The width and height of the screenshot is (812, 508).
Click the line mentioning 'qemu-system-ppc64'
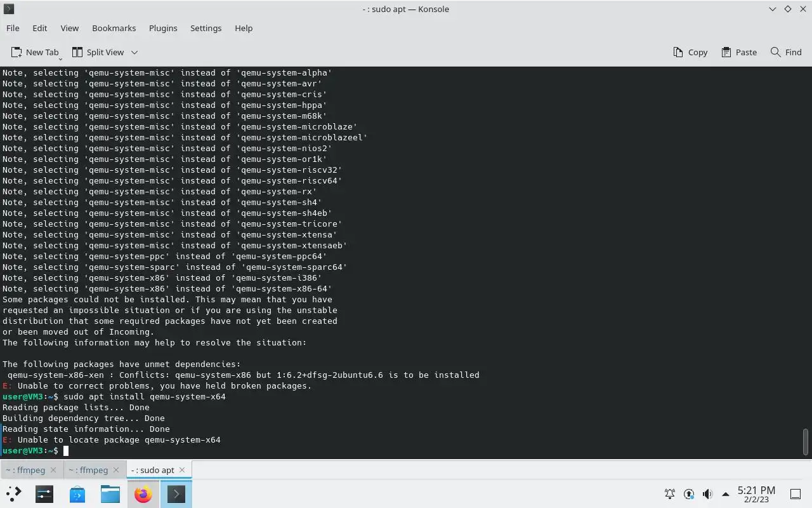pos(165,256)
